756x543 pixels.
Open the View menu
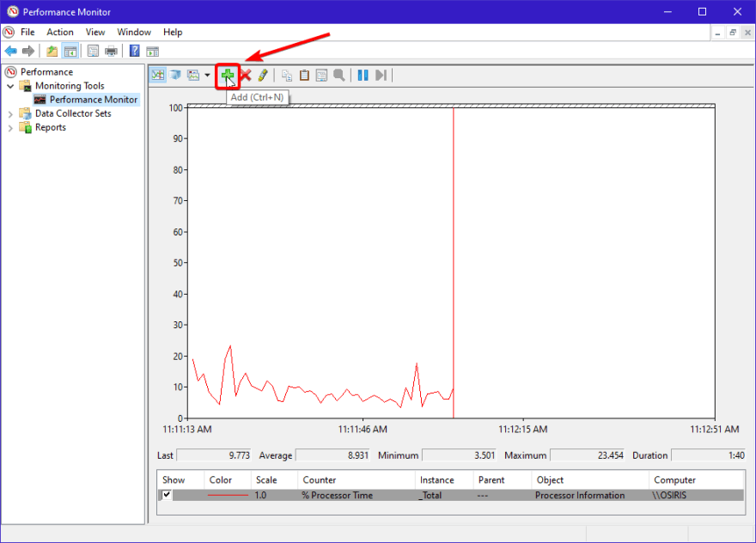click(x=95, y=33)
